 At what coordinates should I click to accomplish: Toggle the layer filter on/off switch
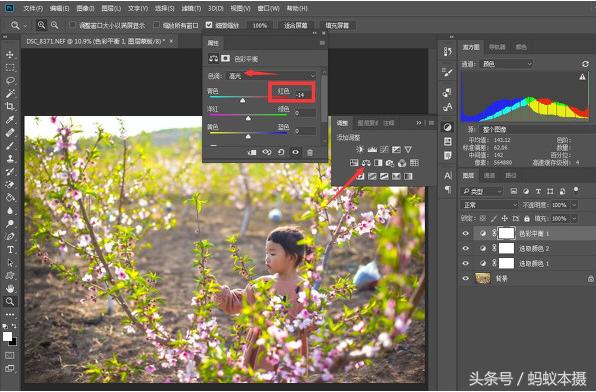(x=576, y=190)
